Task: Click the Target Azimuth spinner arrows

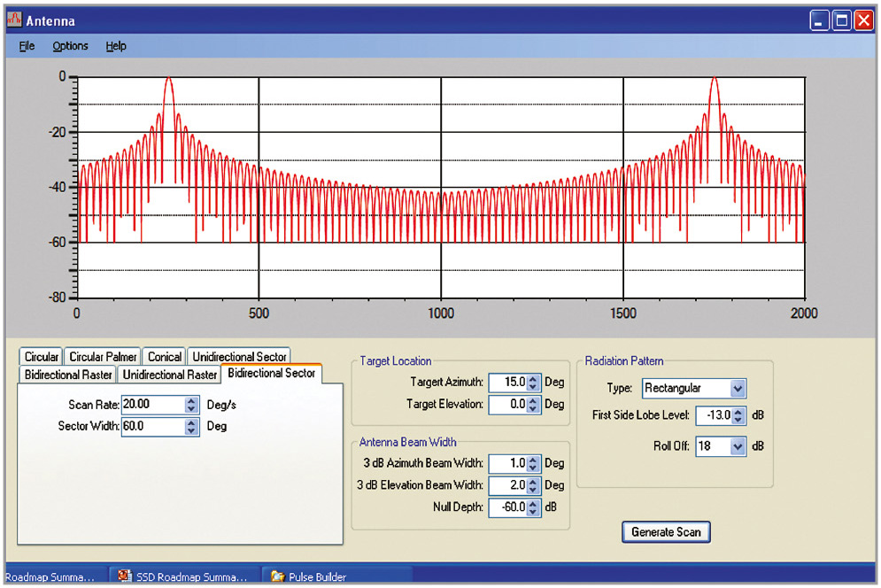Action: [533, 383]
